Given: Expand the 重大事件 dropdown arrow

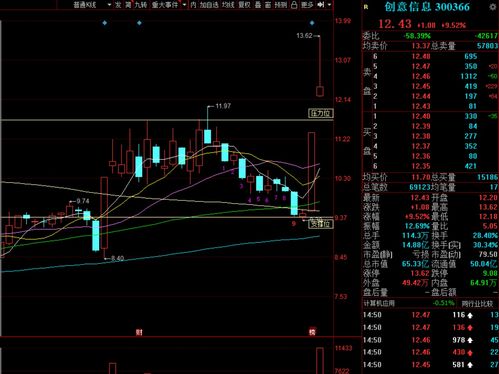Looking at the screenshot, I should (184, 5).
